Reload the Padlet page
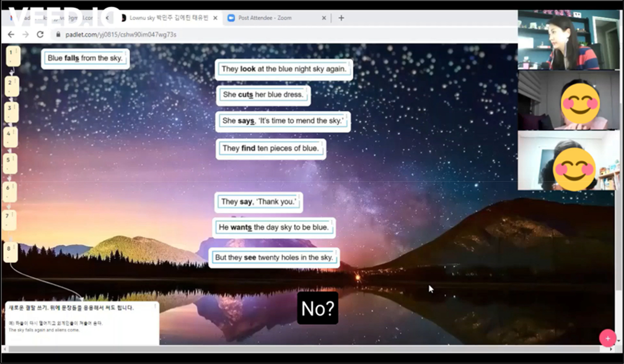624x364 pixels. (40, 34)
